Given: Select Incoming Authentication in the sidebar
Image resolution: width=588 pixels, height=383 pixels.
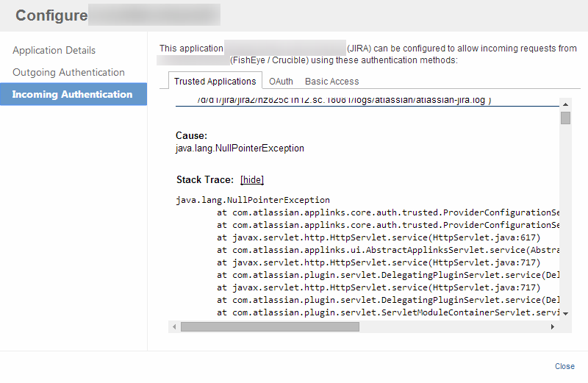Looking at the screenshot, I should click(x=73, y=94).
